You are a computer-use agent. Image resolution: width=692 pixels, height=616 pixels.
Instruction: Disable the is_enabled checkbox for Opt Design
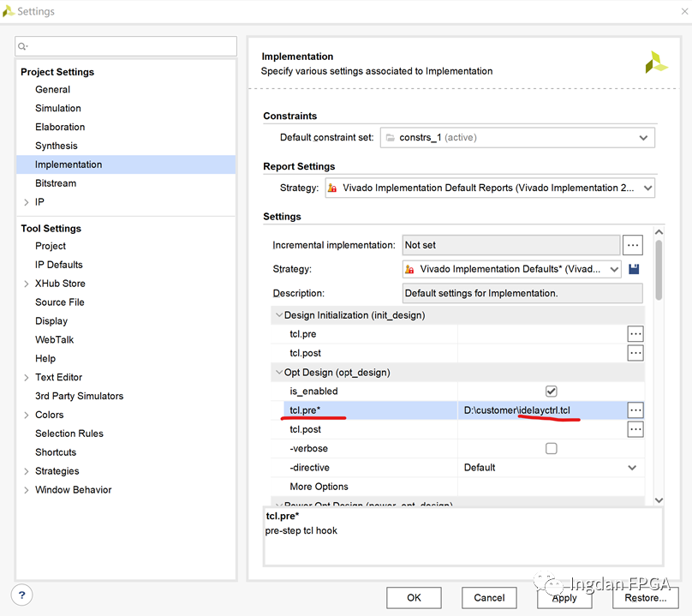[x=551, y=392]
